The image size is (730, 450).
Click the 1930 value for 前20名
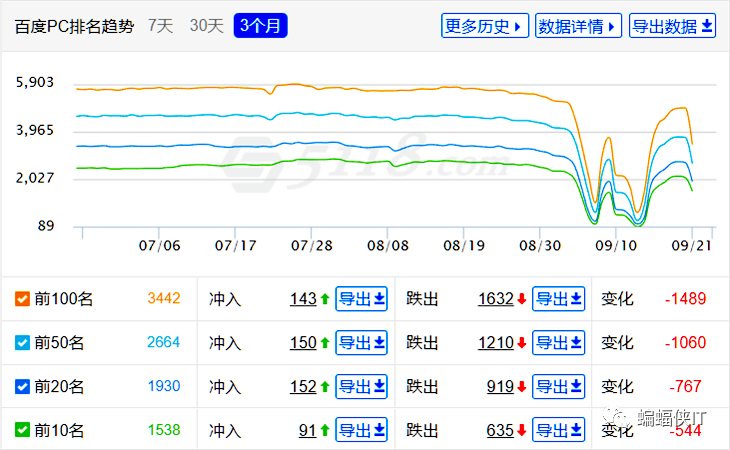[x=164, y=386]
